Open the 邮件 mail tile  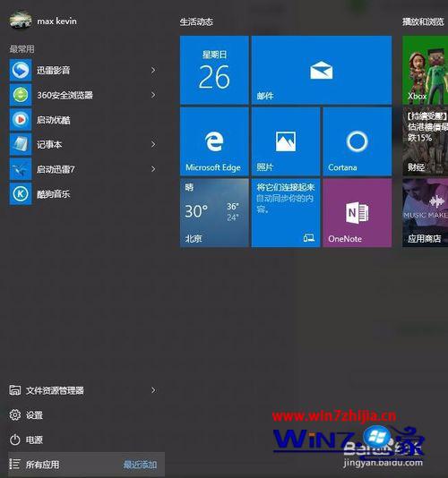pyautogui.click(x=322, y=70)
